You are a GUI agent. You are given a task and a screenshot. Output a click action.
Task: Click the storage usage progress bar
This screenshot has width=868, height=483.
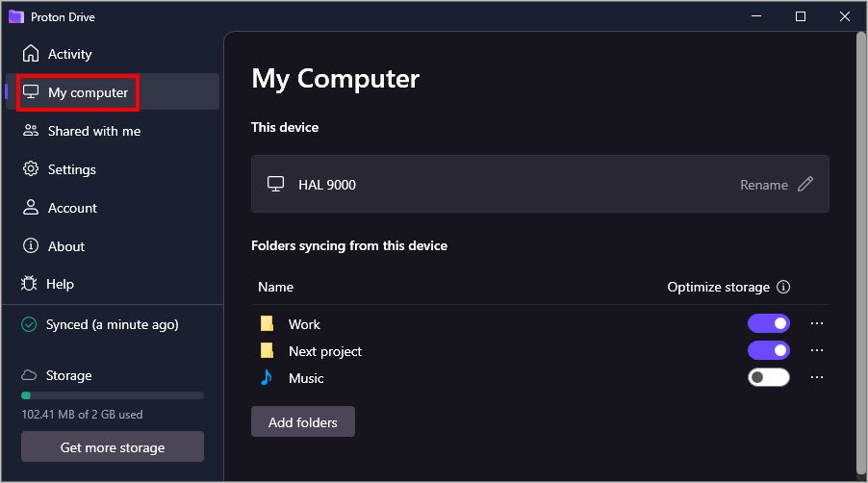[x=113, y=395]
